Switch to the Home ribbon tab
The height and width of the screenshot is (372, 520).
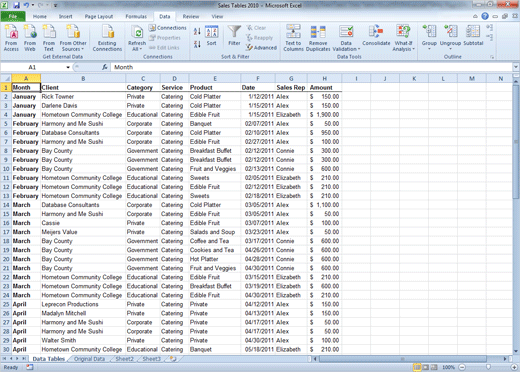click(x=40, y=16)
